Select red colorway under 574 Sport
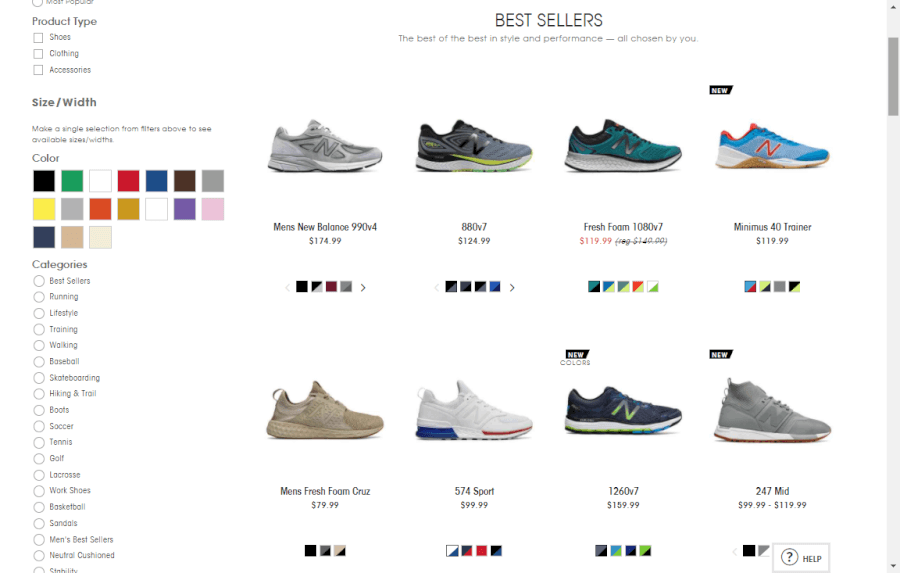Viewport: 900px width, 573px height. pyautogui.click(x=482, y=551)
